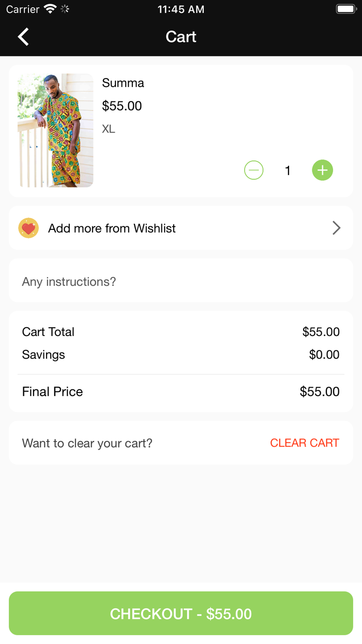Tap the green CHECKOUT button

pyautogui.click(x=181, y=613)
